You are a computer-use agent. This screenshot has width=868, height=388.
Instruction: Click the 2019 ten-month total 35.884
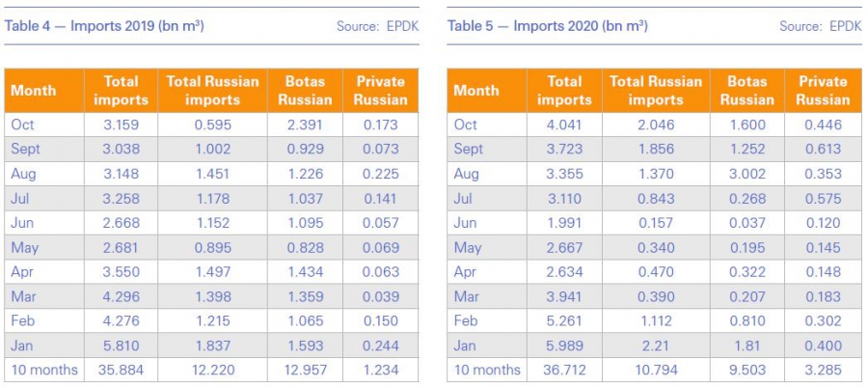click(x=122, y=370)
